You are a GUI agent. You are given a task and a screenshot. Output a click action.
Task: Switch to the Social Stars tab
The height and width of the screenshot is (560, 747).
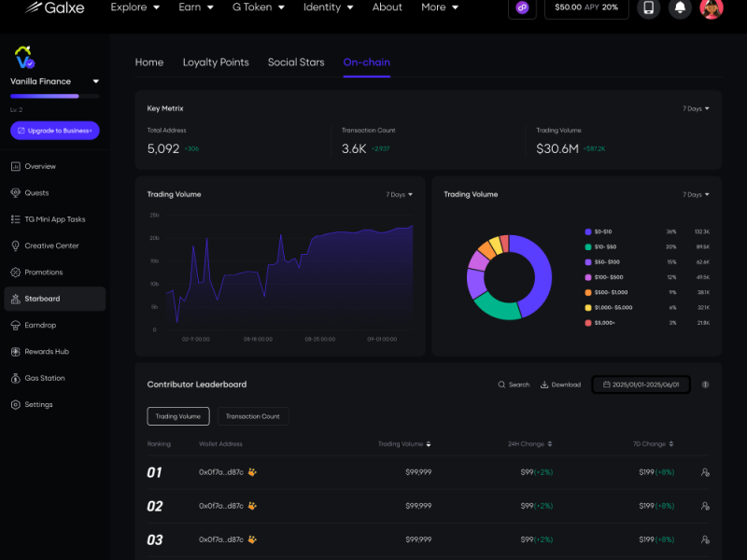(x=296, y=63)
